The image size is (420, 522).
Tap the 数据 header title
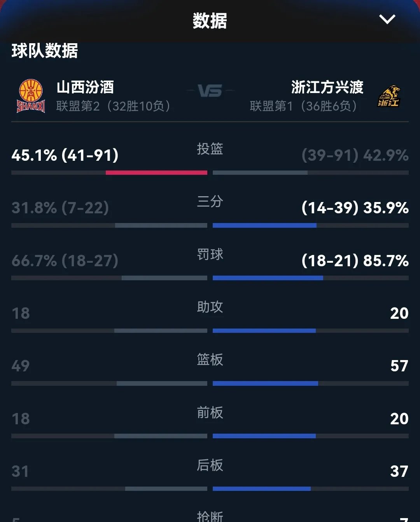[210, 21]
